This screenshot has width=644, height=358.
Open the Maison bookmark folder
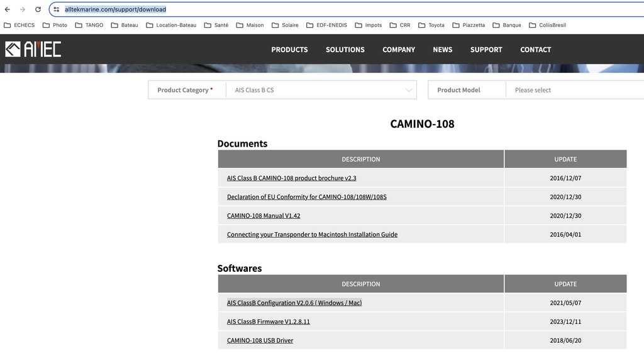click(250, 25)
